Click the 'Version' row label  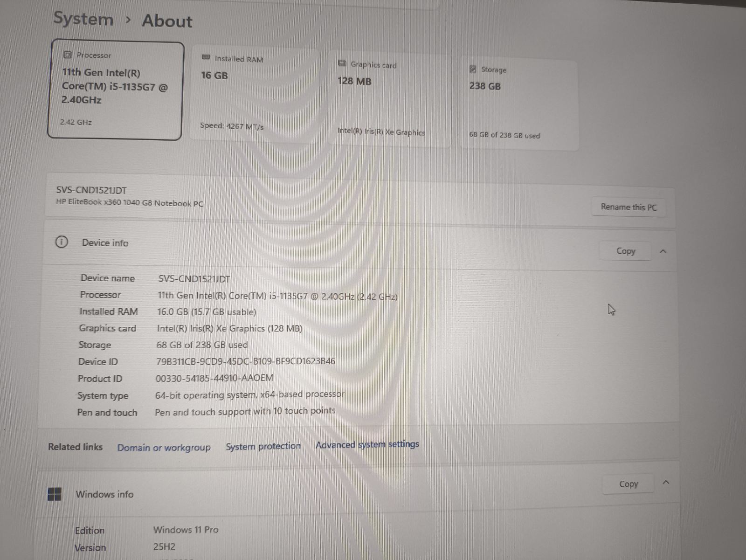point(90,548)
